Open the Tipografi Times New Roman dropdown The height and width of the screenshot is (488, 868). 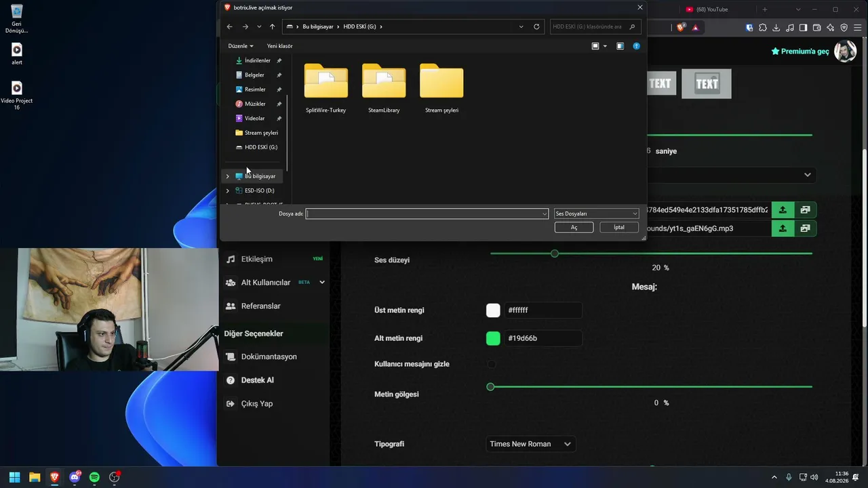point(531,444)
